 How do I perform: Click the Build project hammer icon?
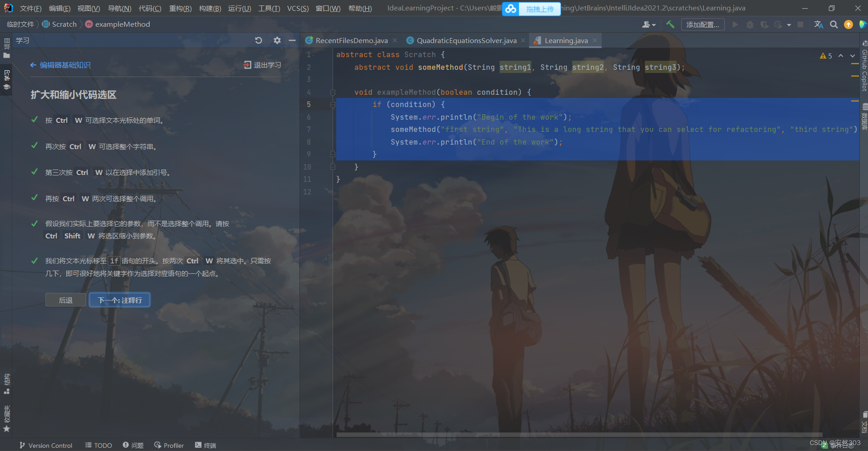(670, 24)
